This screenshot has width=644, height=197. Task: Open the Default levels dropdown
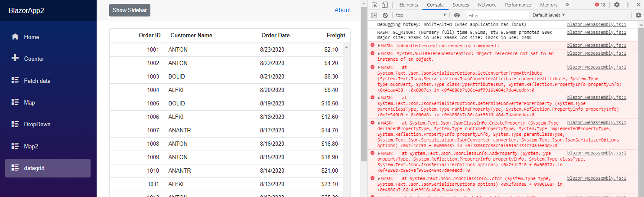coord(549,15)
